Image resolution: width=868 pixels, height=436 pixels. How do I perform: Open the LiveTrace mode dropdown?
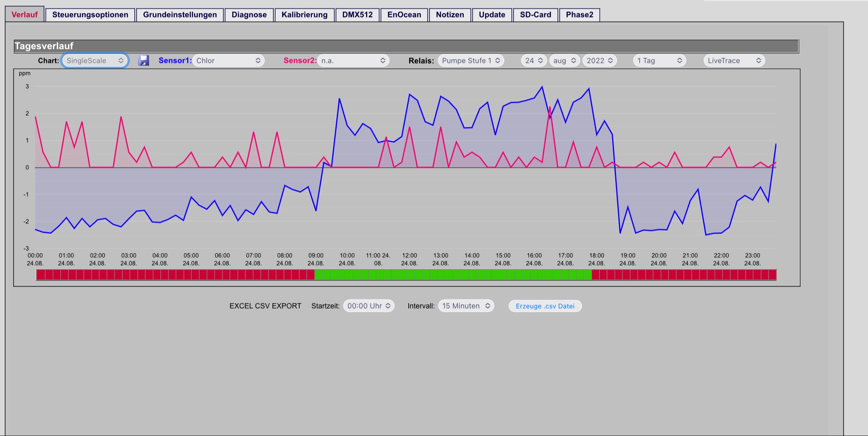pos(734,61)
